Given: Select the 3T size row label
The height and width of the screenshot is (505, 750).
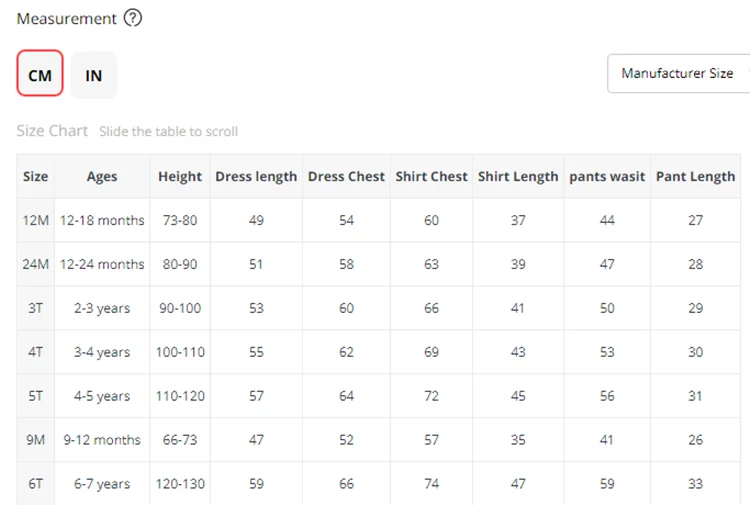Looking at the screenshot, I should (x=35, y=308).
